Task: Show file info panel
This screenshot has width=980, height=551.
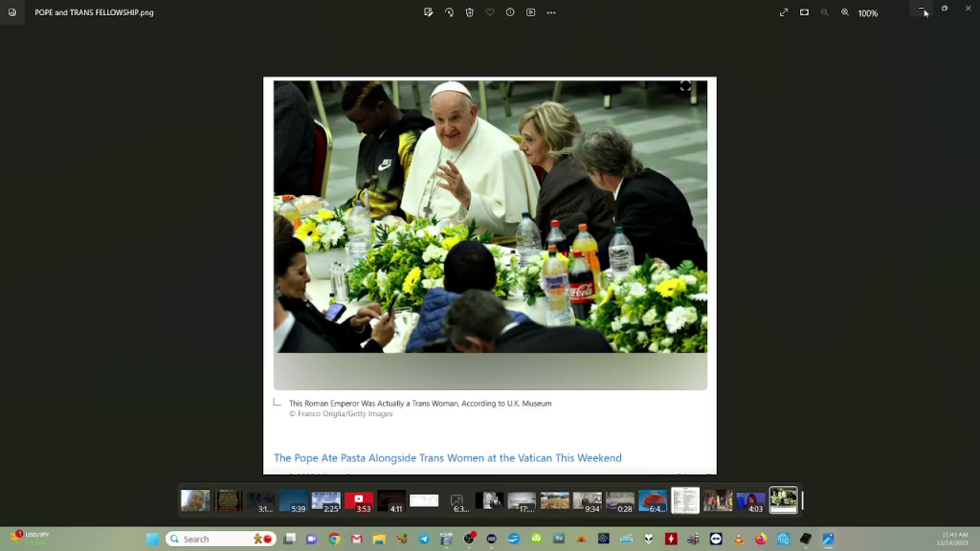Action: point(510,12)
